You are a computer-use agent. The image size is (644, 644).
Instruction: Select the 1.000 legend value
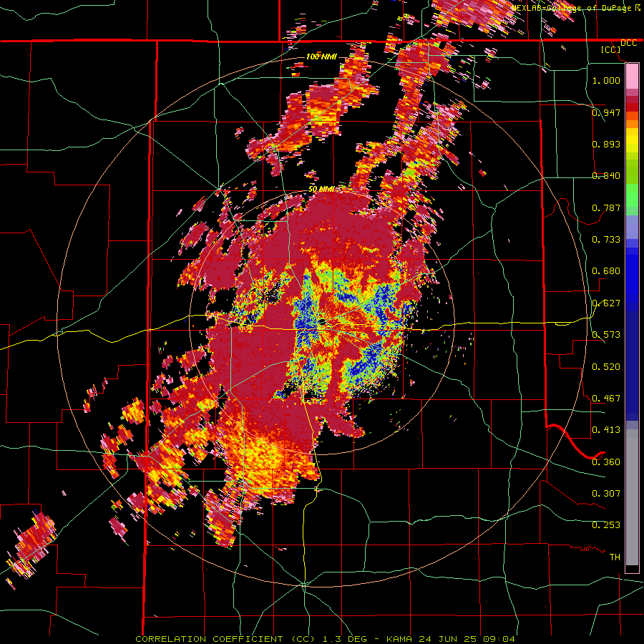click(x=606, y=80)
